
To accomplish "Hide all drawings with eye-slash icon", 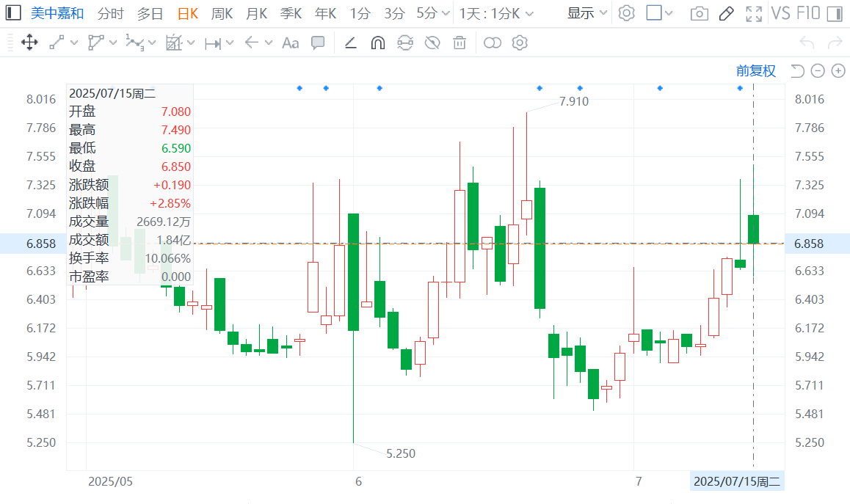I will pyautogui.click(x=432, y=43).
